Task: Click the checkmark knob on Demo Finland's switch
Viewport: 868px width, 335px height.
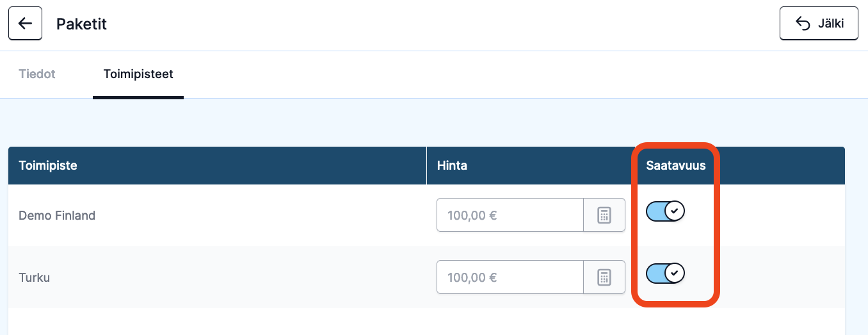Action: tap(674, 211)
